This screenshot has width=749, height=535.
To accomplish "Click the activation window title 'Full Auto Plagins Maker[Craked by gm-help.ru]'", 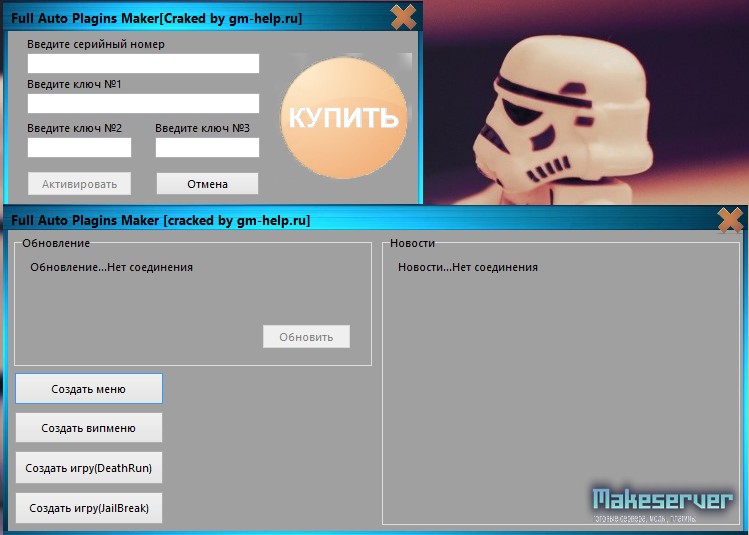I will point(157,19).
